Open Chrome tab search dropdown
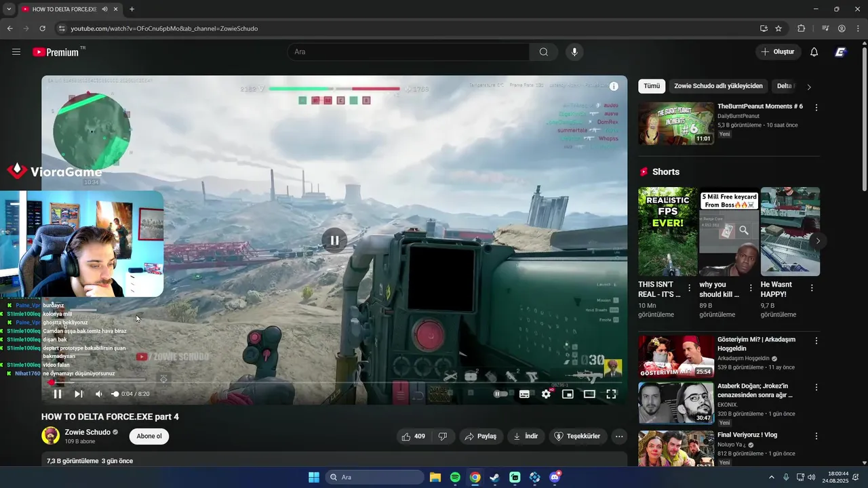Viewport: 868px width, 488px height. [x=9, y=9]
